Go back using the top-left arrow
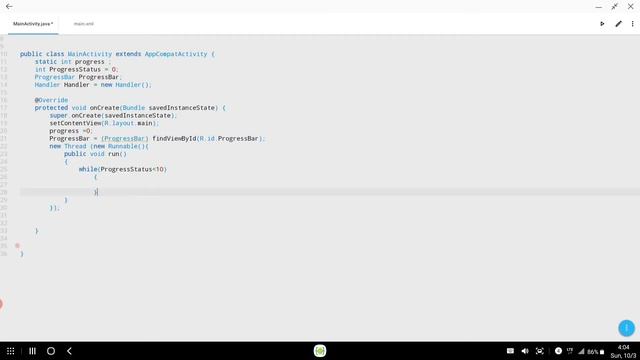The image size is (640, 360). [9, 7]
